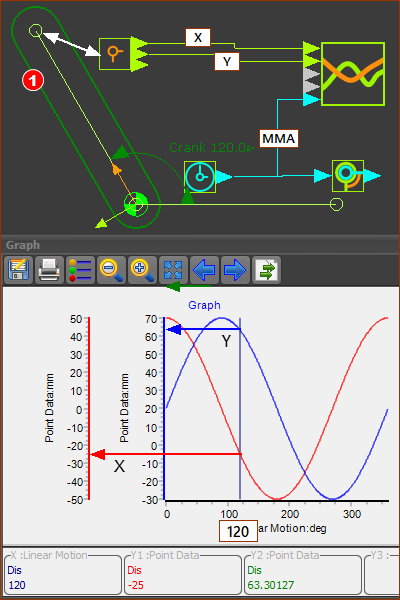Click the zoom extents icon

pyautogui.click(x=173, y=270)
